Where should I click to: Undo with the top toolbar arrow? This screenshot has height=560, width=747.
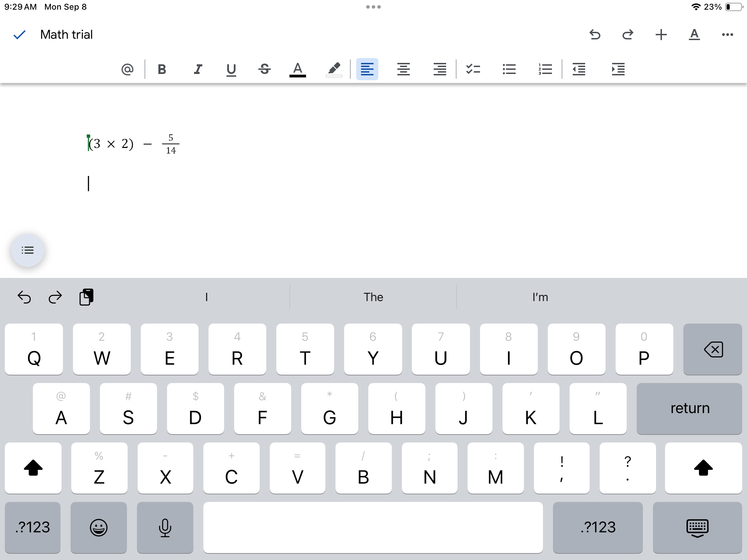pos(595,35)
